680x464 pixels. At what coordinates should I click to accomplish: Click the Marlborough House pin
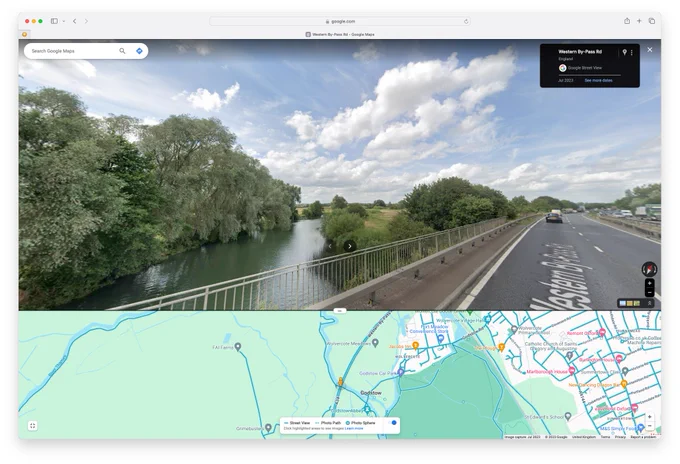point(572,370)
